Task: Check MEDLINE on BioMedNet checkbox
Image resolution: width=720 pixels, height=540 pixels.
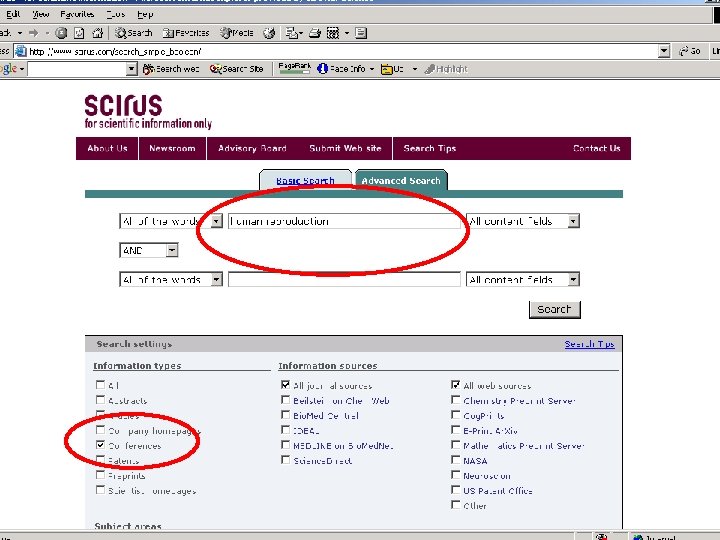Action: tap(285, 444)
